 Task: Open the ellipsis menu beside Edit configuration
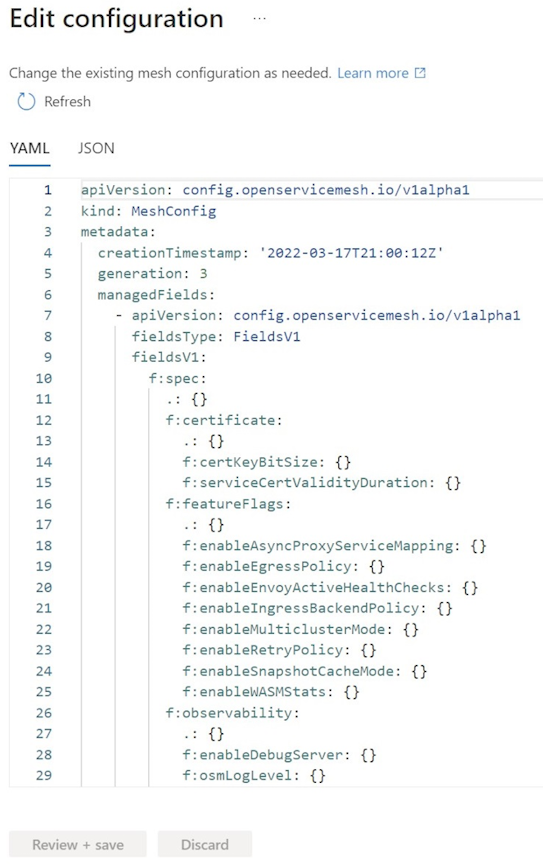click(259, 19)
